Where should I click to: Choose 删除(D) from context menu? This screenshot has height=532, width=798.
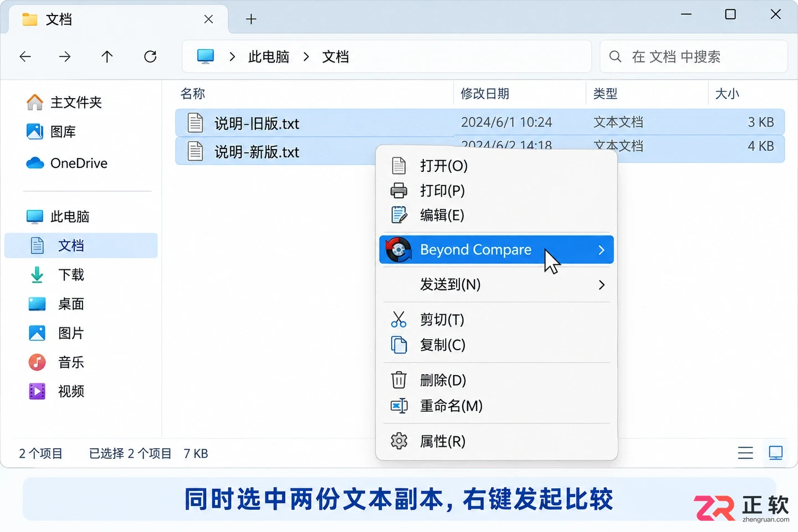click(x=497, y=380)
